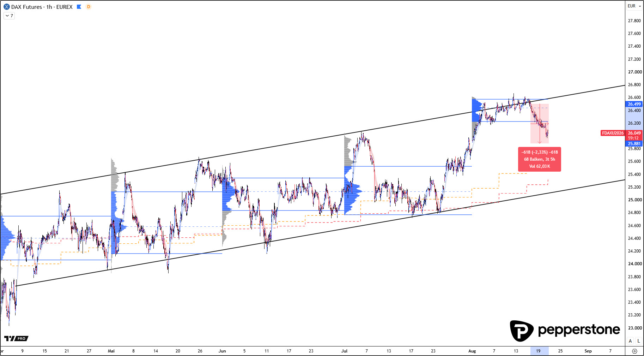The image size is (644, 356).
Task: Click the Mai label on time axis
Action: [x=111, y=351]
